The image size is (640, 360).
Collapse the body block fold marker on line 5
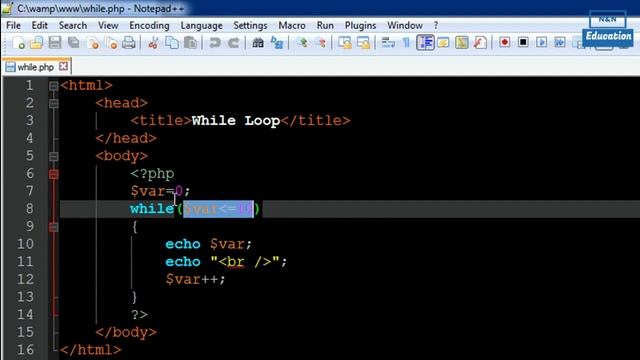click(53, 156)
